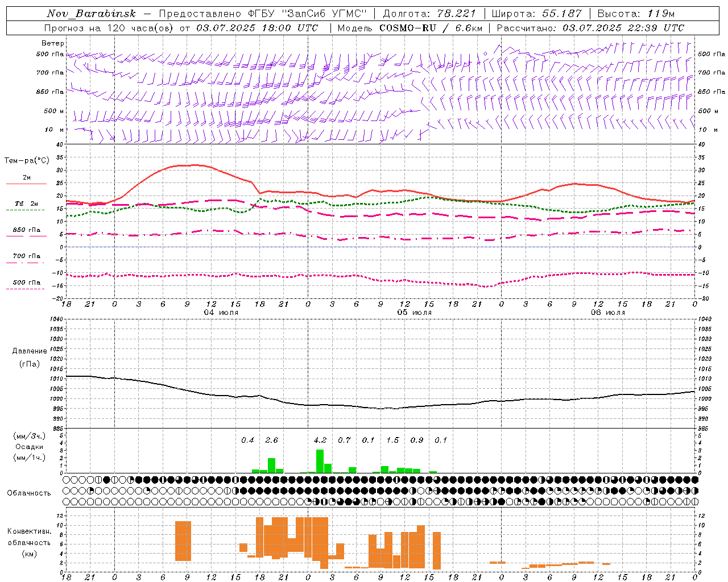Click the 850 гПа temperature legend label
The height and width of the screenshot is (582, 728).
coord(27,230)
